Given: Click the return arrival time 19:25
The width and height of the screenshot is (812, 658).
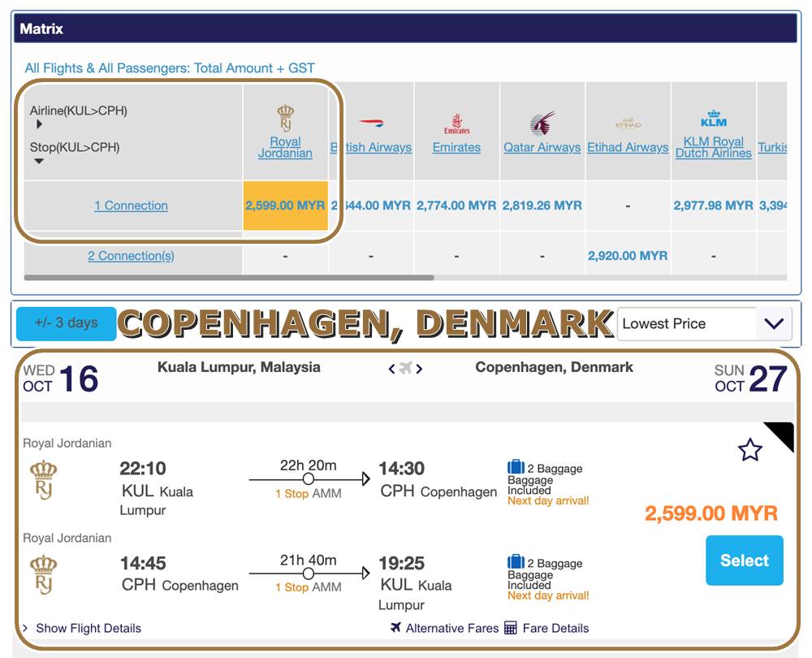Looking at the screenshot, I should [x=401, y=563].
